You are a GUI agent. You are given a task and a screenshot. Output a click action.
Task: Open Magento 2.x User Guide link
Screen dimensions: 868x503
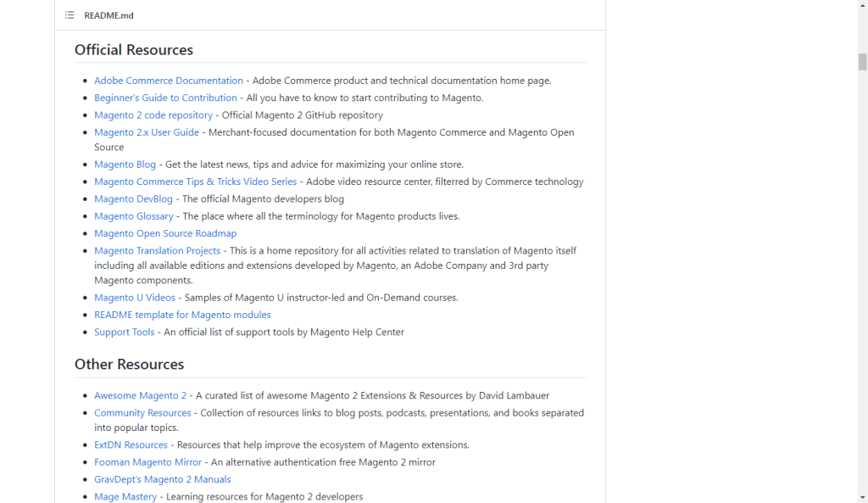(147, 131)
